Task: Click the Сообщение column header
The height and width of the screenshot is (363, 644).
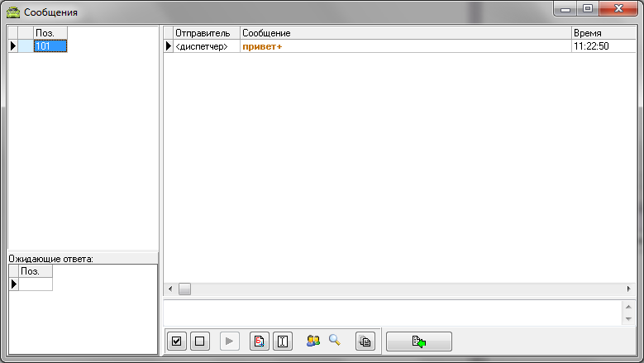Action: click(x=405, y=32)
